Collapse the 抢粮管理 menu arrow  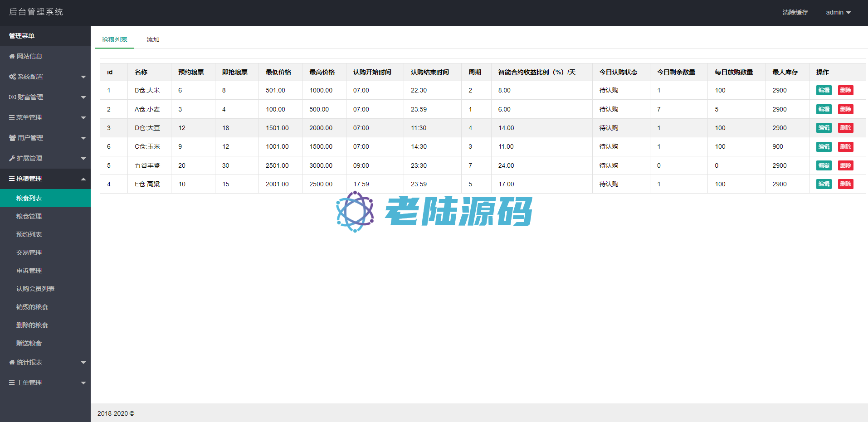click(x=83, y=179)
